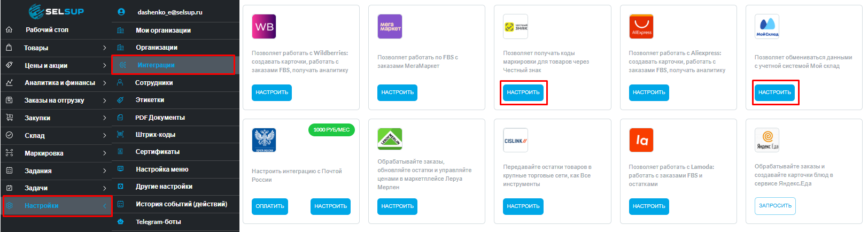868x232 pixels.
Task: Click the Почта России logo icon
Action: pos(264,141)
